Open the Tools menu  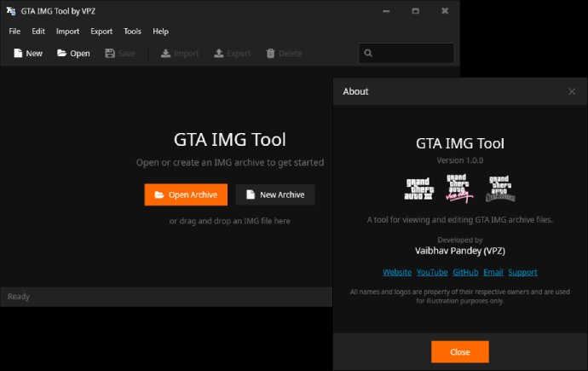tap(132, 32)
